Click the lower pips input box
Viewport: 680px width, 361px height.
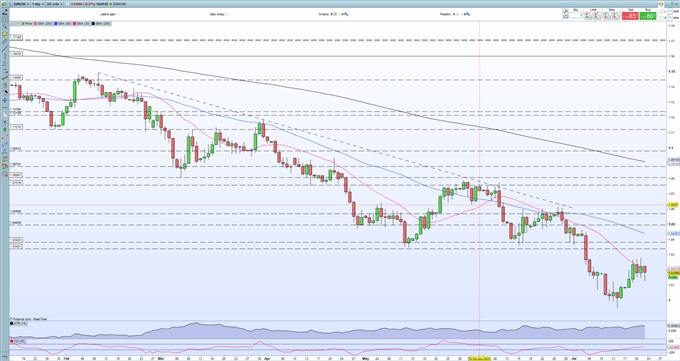[670, 18]
